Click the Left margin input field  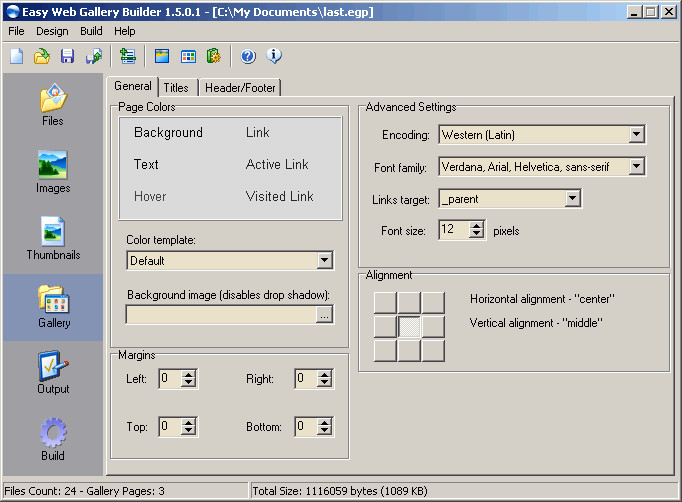tap(170, 379)
